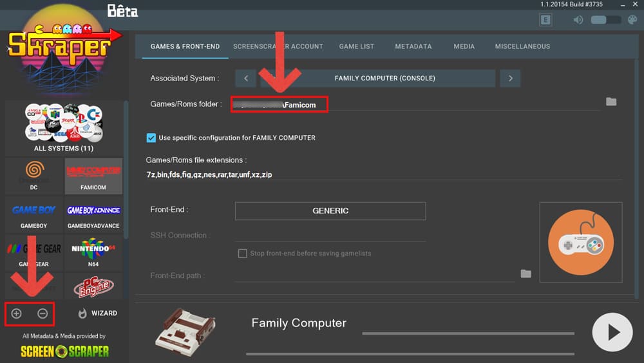Remove selected system with minus icon
The image size is (644, 363).
[43, 313]
